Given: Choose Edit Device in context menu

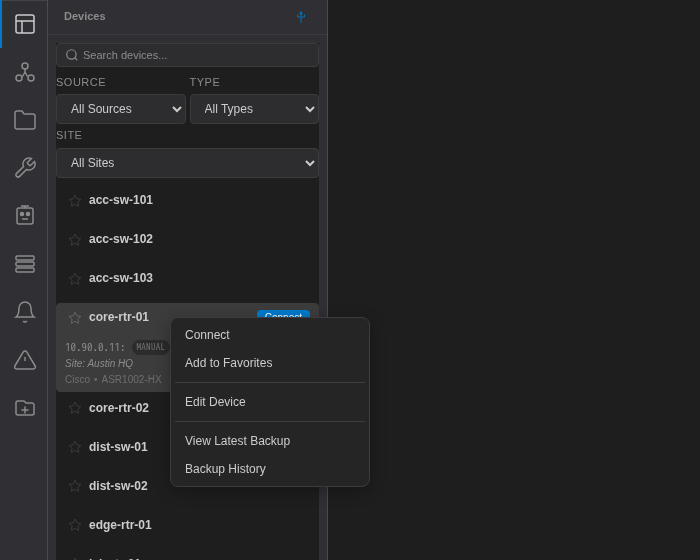Looking at the screenshot, I should pos(270,402).
